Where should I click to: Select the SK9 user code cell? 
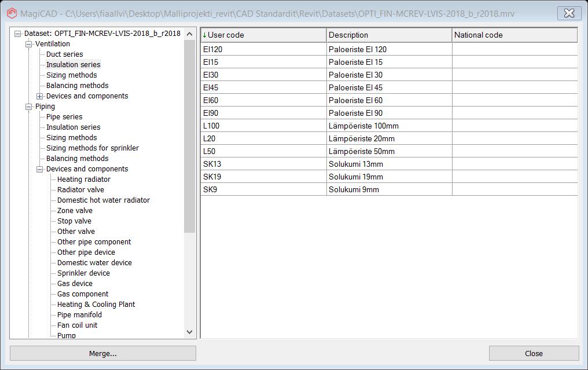tap(264, 190)
